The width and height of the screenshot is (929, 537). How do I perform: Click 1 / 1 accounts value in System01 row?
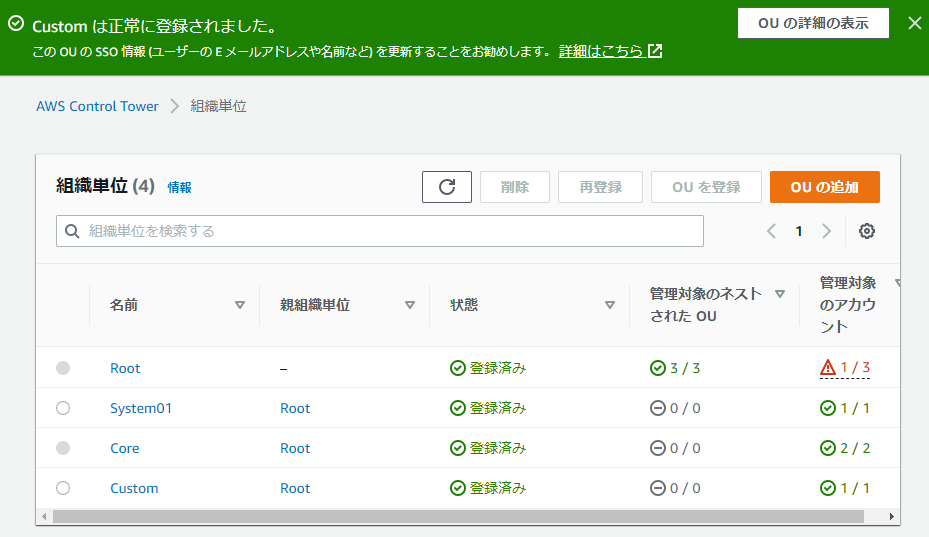[x=845, y=408]
